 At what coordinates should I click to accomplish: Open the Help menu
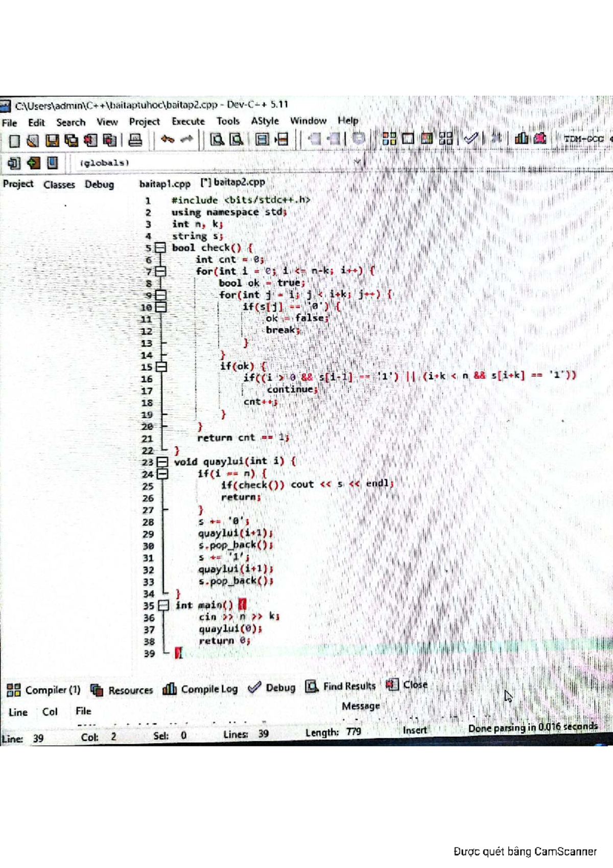click(x=348, y=121)
